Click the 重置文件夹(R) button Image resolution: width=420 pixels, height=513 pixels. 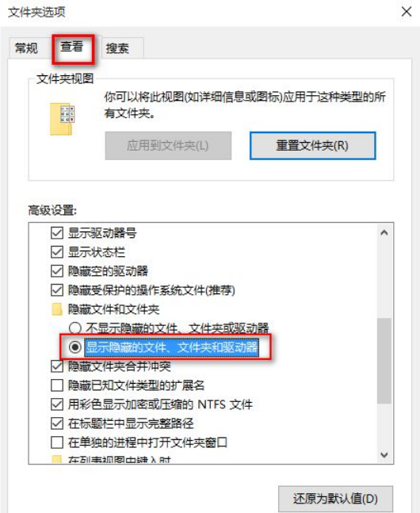[313, 146]
